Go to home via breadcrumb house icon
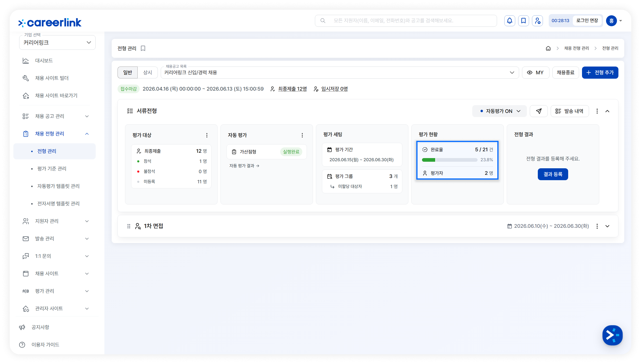 548,48
